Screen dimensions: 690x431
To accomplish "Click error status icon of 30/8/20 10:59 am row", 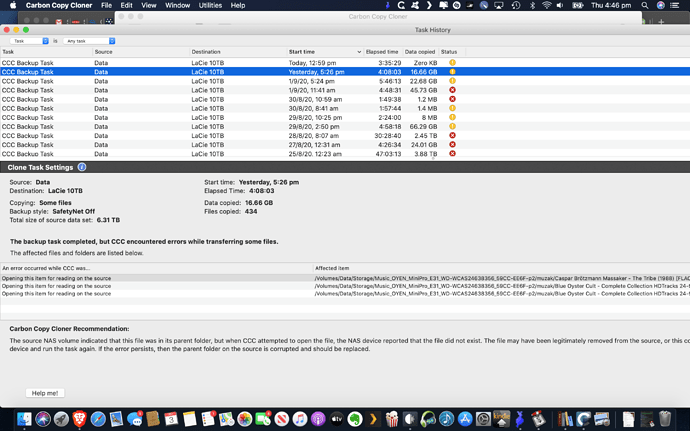I will [x=452, y=99].
